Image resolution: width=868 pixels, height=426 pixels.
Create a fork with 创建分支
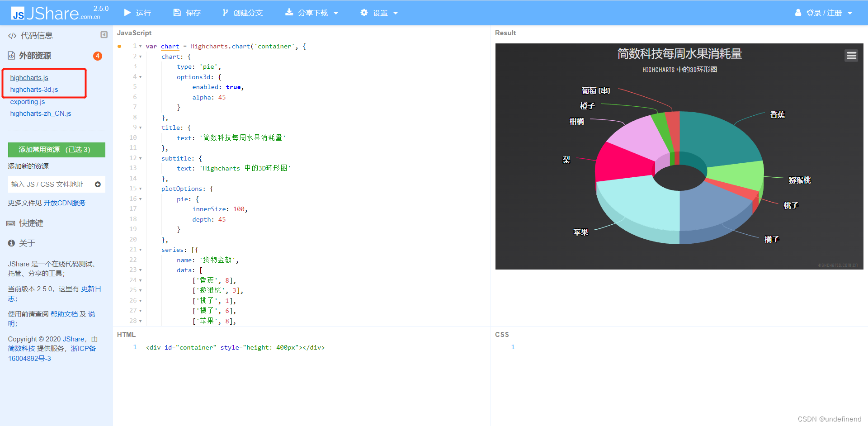pyautogui.click(x=242, y=13)
